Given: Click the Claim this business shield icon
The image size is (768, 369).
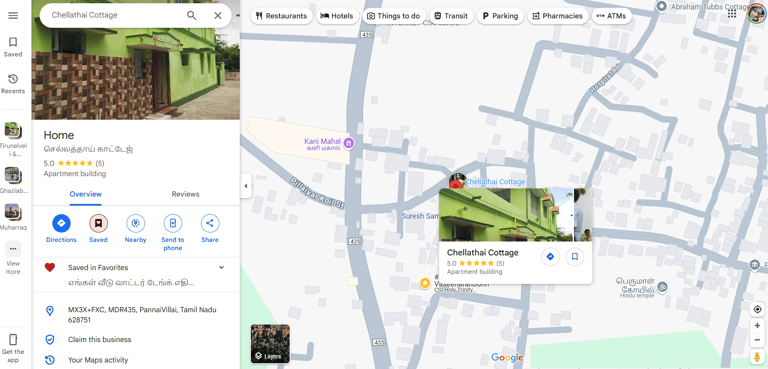Looking at the screenshot, I should click(49, 340).
